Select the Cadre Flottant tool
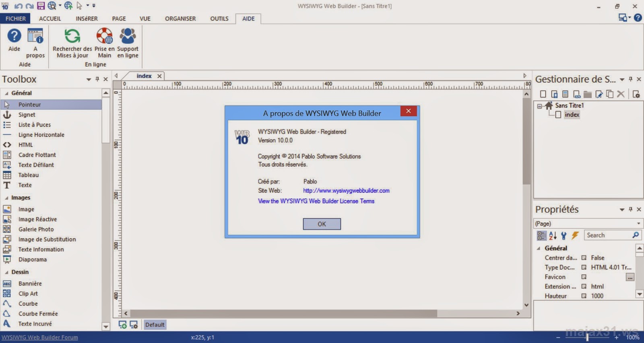 click(x=51, y=155)
